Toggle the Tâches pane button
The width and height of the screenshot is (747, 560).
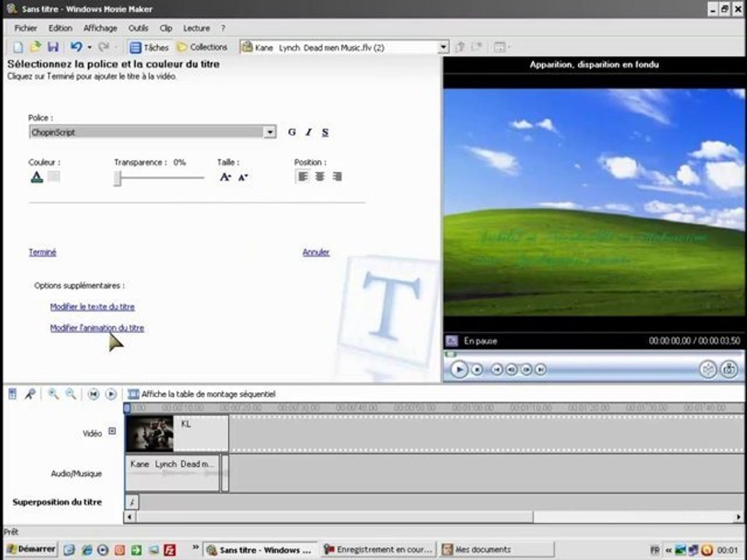pos(149,47)
